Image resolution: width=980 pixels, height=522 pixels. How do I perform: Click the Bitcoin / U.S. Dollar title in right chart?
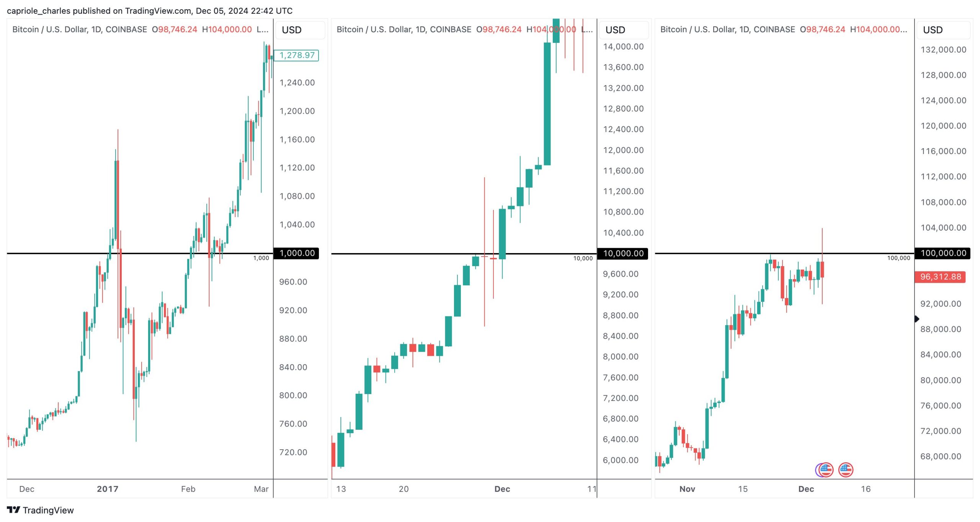pos(727,29)
